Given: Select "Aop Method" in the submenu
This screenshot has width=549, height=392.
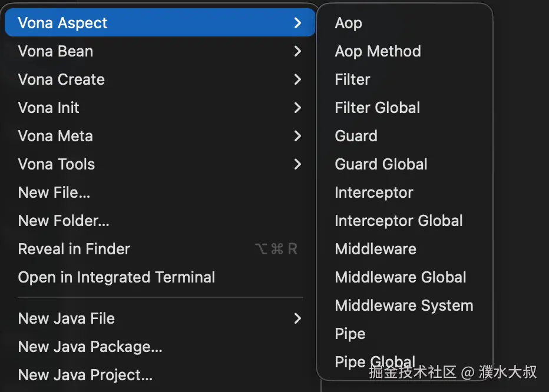Looking at the screenshot, I should (x=378, y=51).
